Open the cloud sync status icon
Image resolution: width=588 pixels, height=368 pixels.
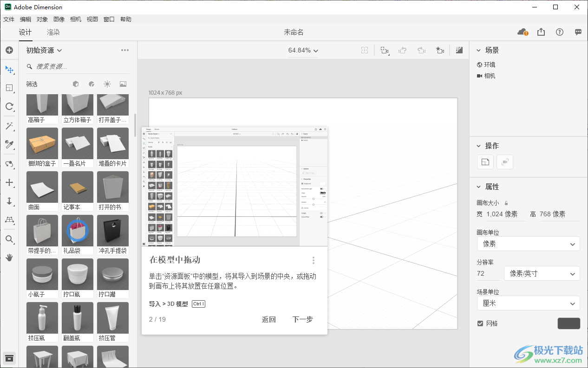[x=523, y=32]
